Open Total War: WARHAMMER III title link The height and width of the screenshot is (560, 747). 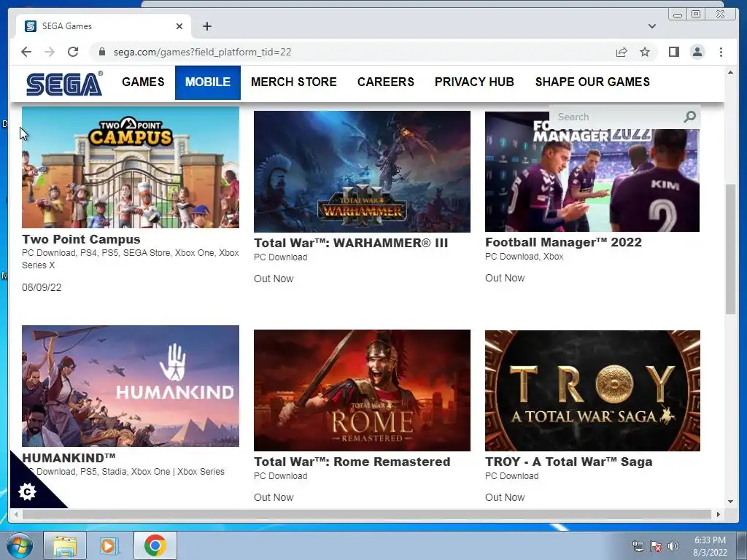pos(351,243)
